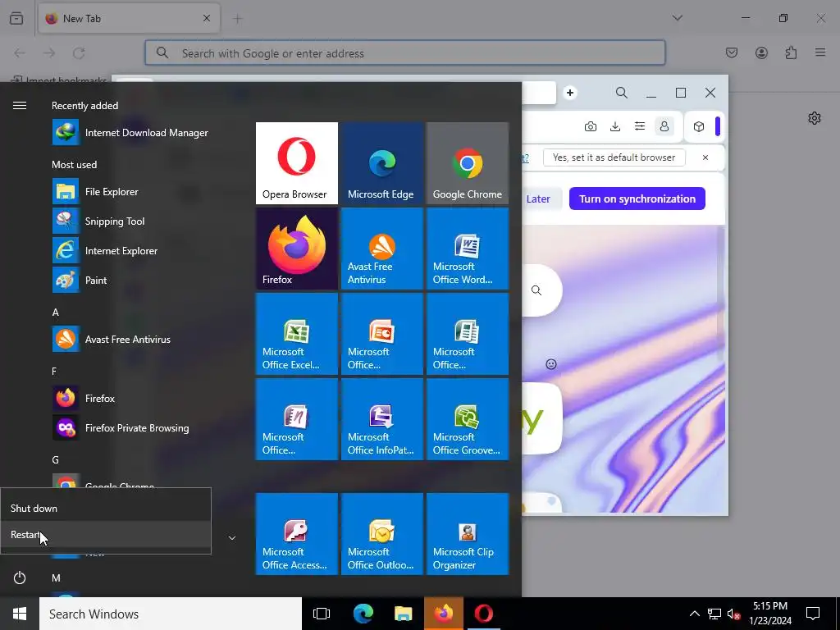Viewport: 840px width, 630px height.
Task: Open the Firefox View icon
Action: click(x=16, y=18)
